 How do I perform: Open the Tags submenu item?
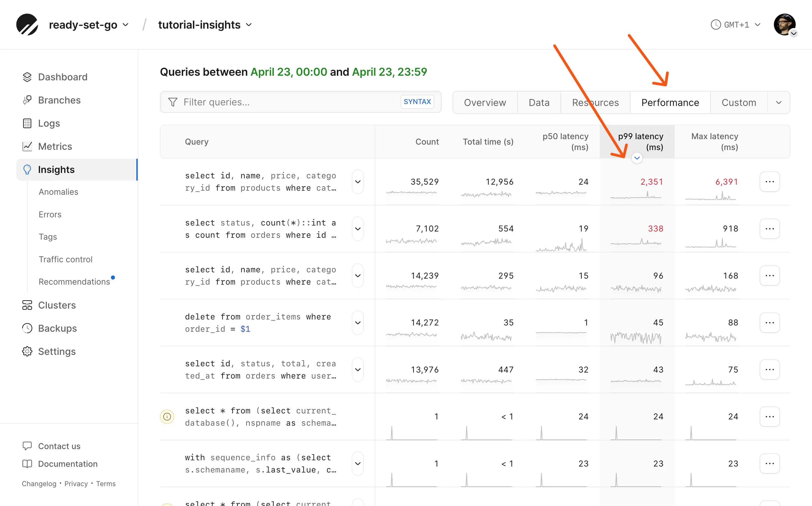tap(48, 237)
